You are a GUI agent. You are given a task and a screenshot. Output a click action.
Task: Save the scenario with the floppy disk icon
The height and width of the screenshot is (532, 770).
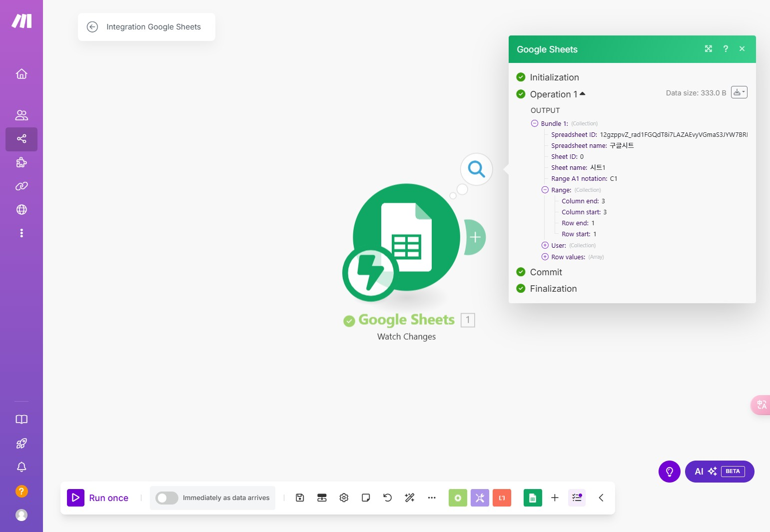click(300, 498)
